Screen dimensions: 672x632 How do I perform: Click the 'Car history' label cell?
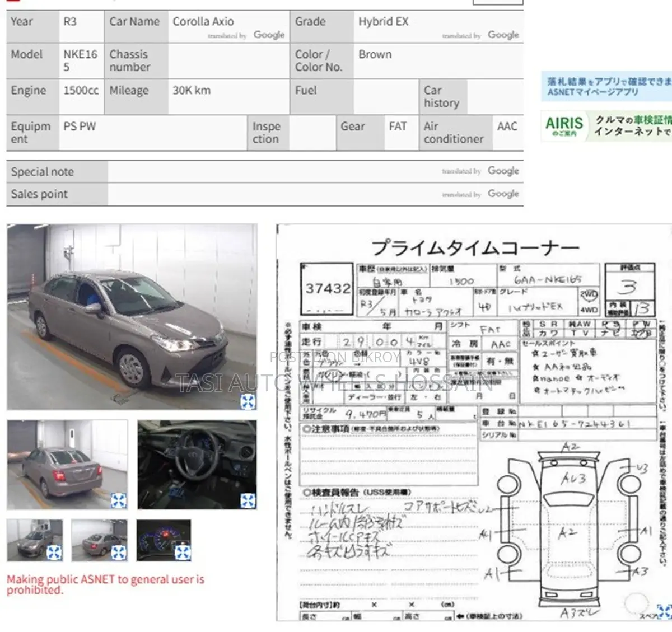443,97
